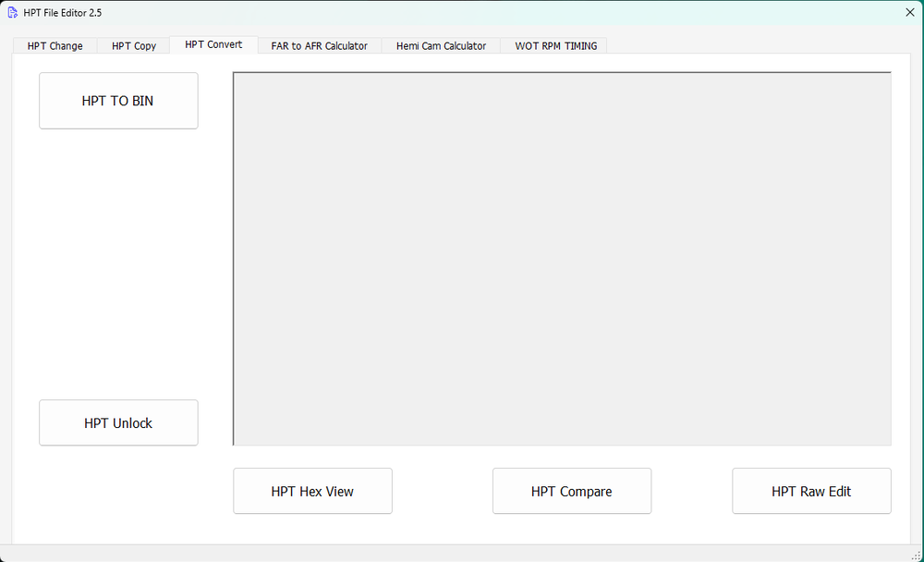924x562 pixels.
Task: Click the HPT File Editor 2.5 title text
Action: tap(63, 13)
